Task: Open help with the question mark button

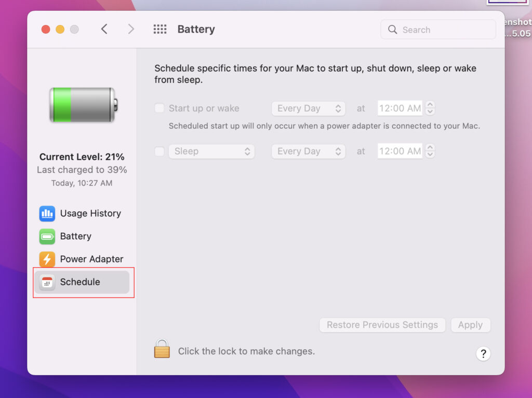Action: click(483, 353)
